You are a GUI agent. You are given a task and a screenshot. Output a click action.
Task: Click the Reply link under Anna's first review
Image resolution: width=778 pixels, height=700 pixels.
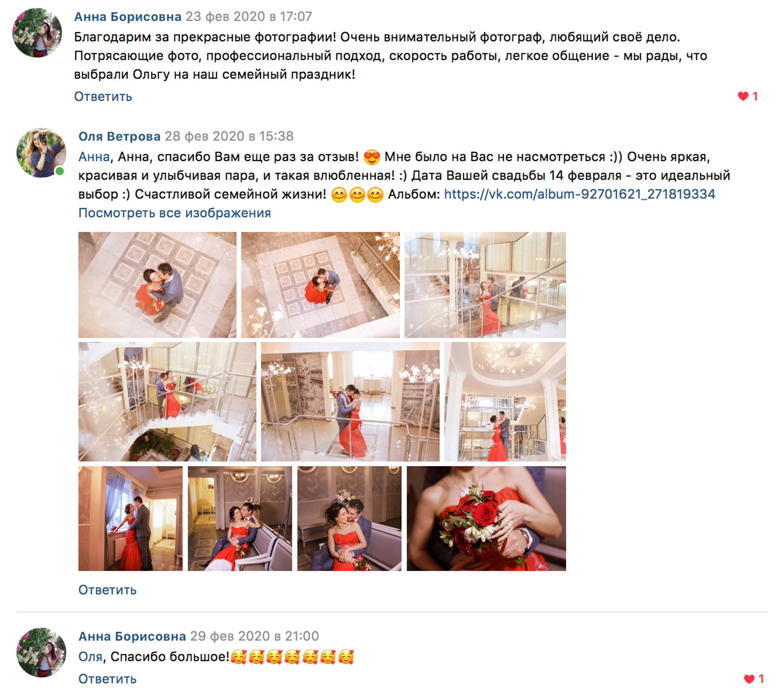[103, 97]
